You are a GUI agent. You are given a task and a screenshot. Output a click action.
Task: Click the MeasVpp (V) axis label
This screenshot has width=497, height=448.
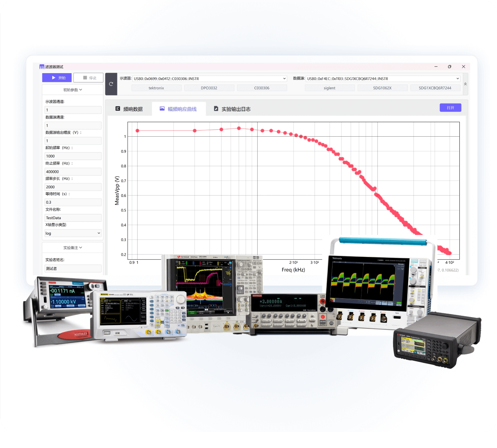point(117,191)
